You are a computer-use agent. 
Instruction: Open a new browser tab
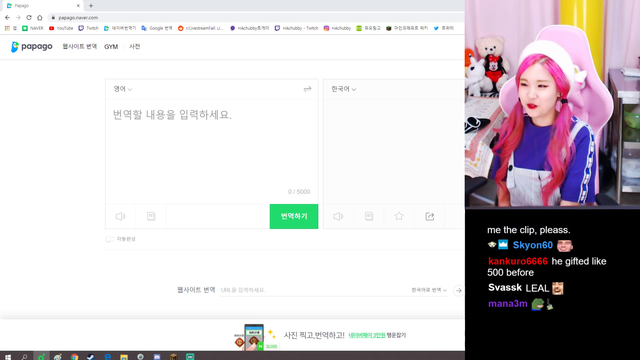91,6
